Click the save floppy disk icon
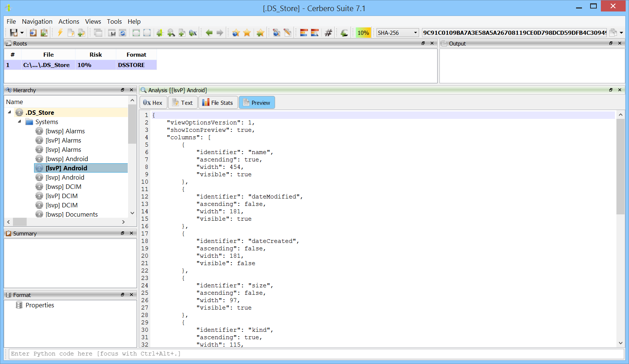The height and width of the screenshot is (364, 629). (14, 33)
